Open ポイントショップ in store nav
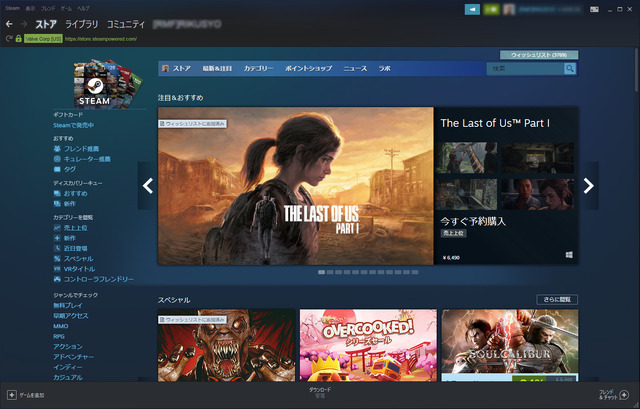The image size is (640, 409). (x=309, y=69)
